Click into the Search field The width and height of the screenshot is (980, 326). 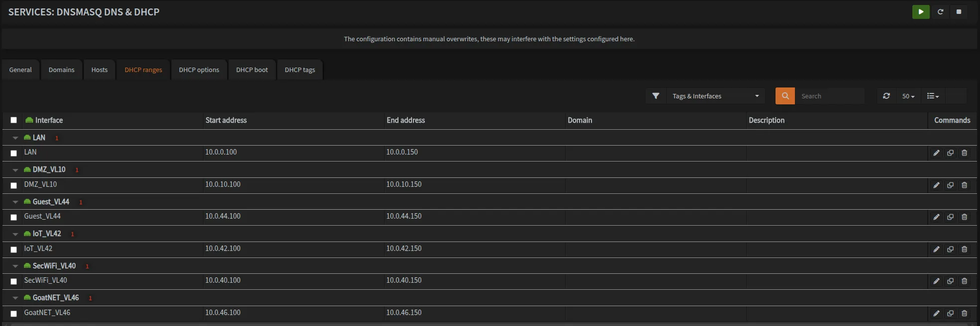coord(829,96)
